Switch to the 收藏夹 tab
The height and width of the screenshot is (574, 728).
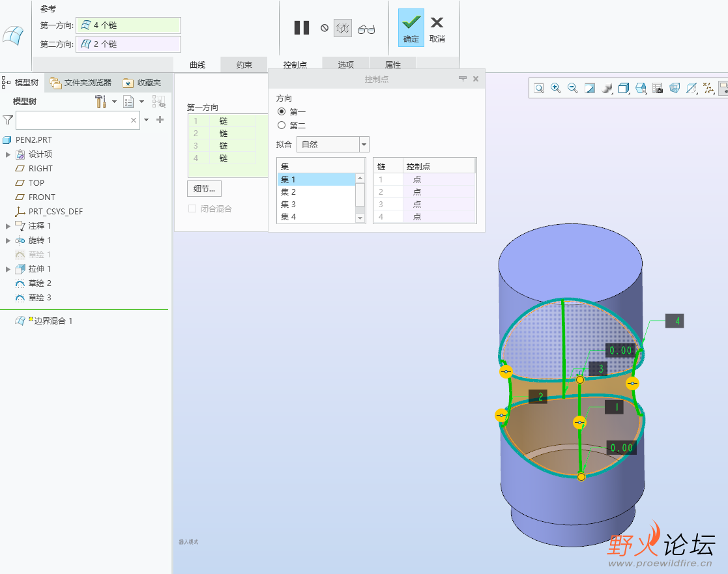(142, 83)
